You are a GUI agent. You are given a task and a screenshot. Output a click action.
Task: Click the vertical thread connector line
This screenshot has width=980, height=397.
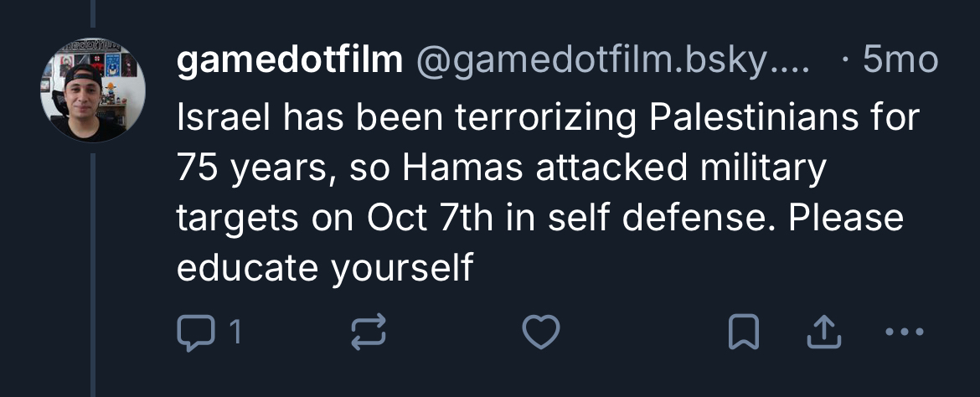pos(92,251)
